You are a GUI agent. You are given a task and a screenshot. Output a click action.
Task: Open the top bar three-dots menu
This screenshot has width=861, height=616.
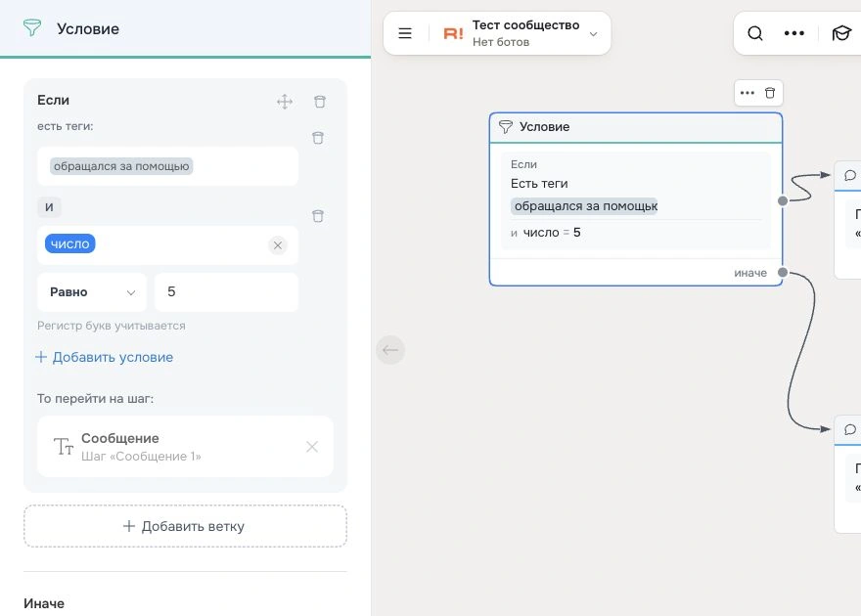coord(794,33)
